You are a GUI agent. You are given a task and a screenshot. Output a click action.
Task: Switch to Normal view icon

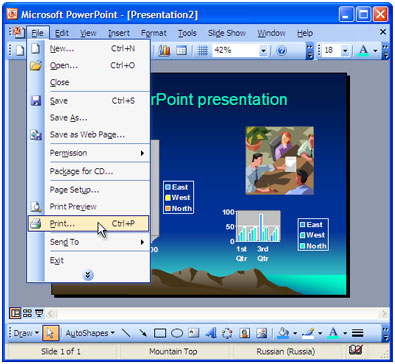(15, 313)
